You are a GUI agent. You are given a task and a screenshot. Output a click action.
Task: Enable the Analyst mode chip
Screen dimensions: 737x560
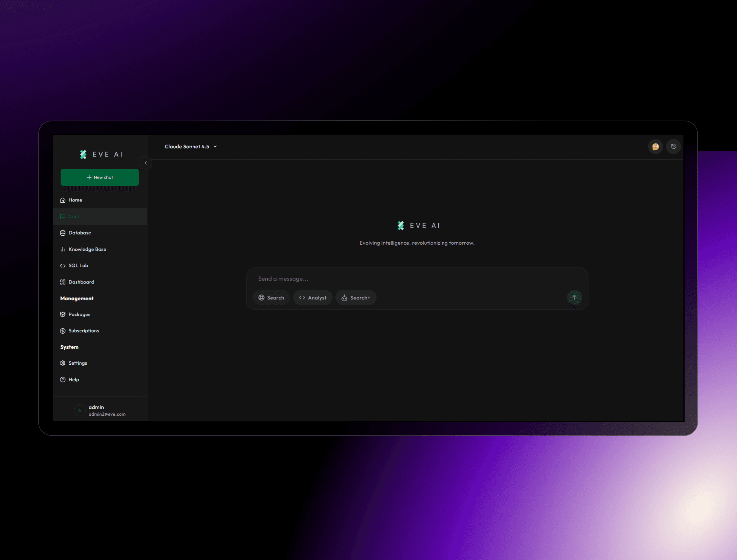[313, 298]
